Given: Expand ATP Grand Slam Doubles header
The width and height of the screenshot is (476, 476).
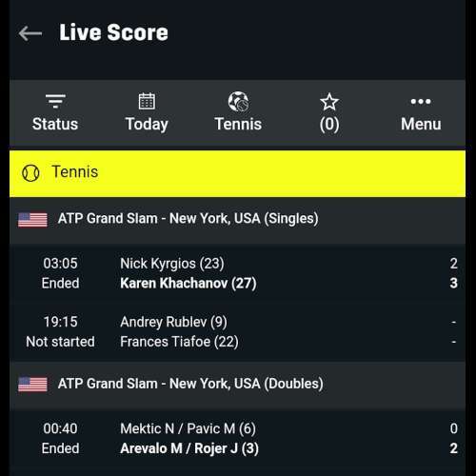Looking at the screenshot, I should (237, 385).
